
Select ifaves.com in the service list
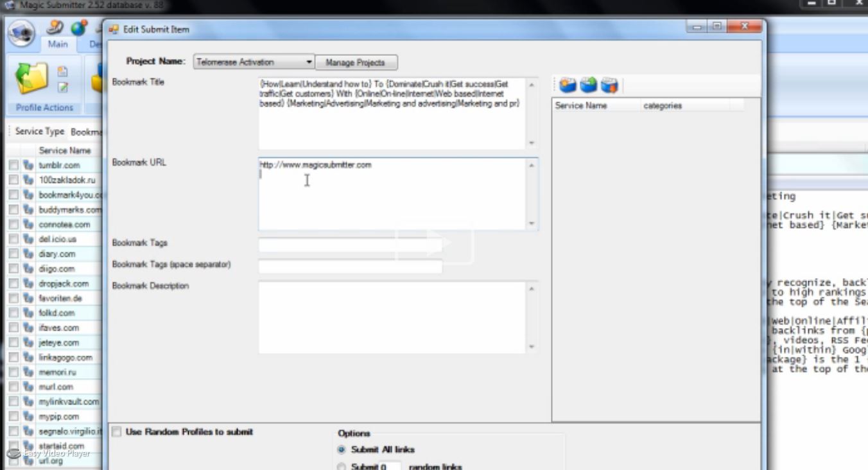pyautogui.click(x=58, y=328)
